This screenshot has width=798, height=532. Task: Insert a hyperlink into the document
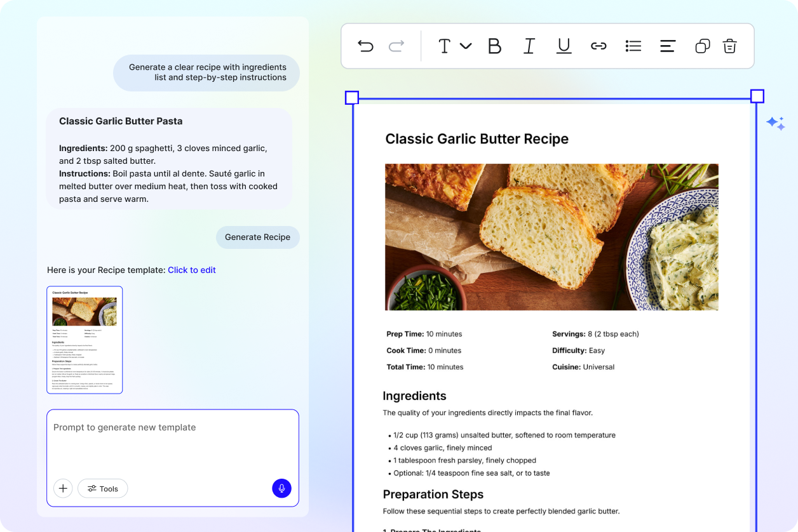tap(598, 46)
